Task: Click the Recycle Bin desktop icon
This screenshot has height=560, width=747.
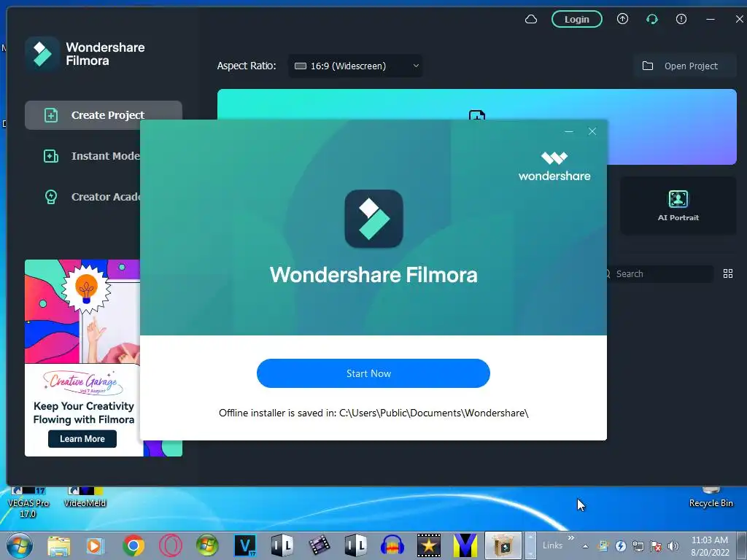Action: pos(711,497)
